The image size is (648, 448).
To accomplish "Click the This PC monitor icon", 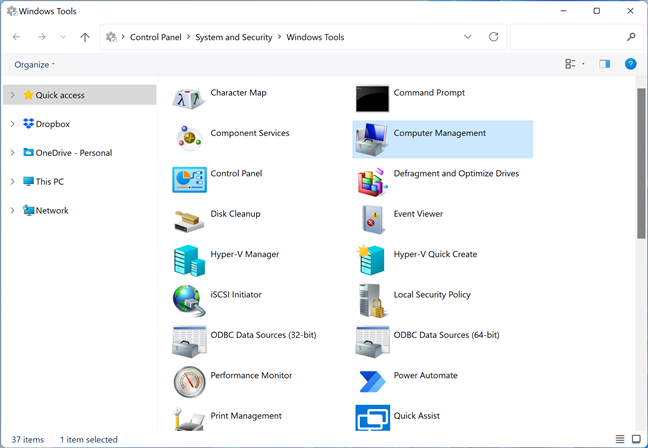I will click(x=29, y=181).
